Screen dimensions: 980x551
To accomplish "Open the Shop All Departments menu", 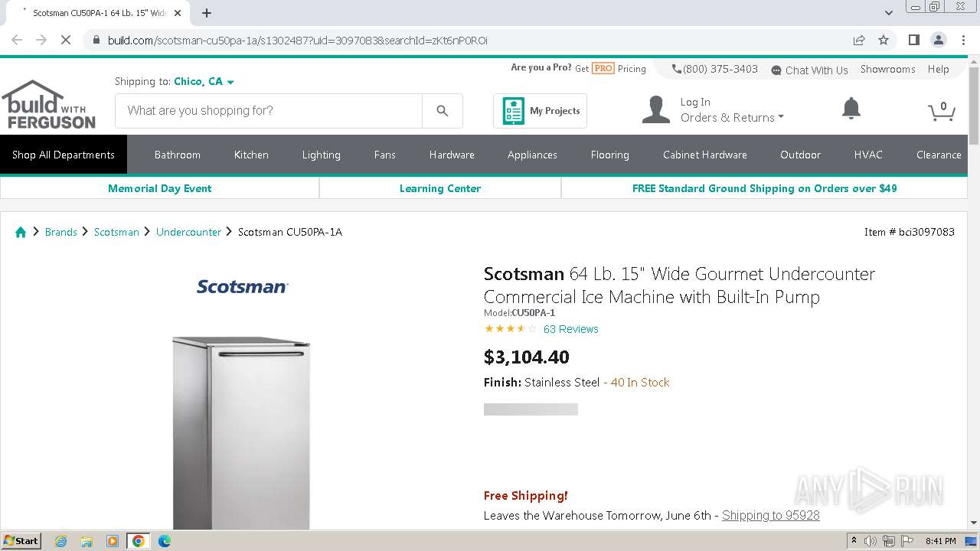I will click(x=64, y=155).
